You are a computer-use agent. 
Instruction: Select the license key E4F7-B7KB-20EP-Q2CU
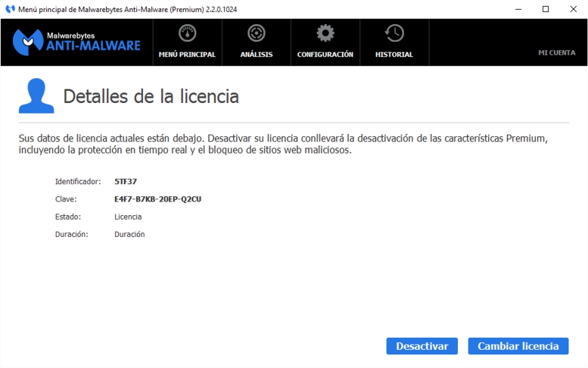pyautogui.click(x=158, y=199)
